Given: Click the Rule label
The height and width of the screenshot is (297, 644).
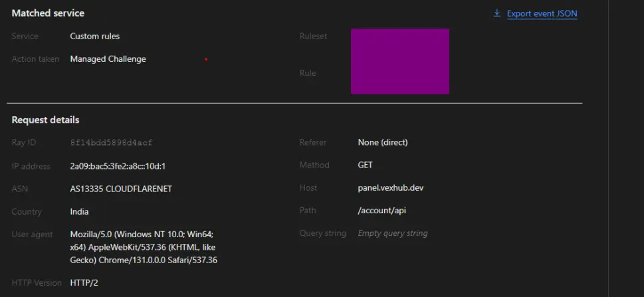Looking at the screenshot, I should pos(308,73).
